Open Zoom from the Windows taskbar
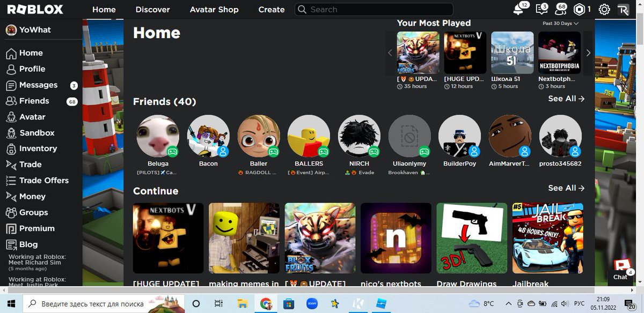This screenshot has width=644, height=313. (312, 303)
